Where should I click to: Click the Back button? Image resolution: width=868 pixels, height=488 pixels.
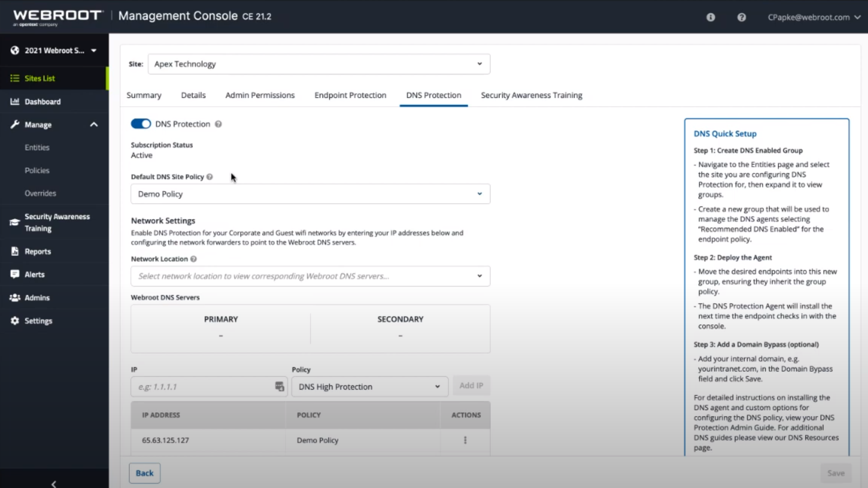pos(145,473)
